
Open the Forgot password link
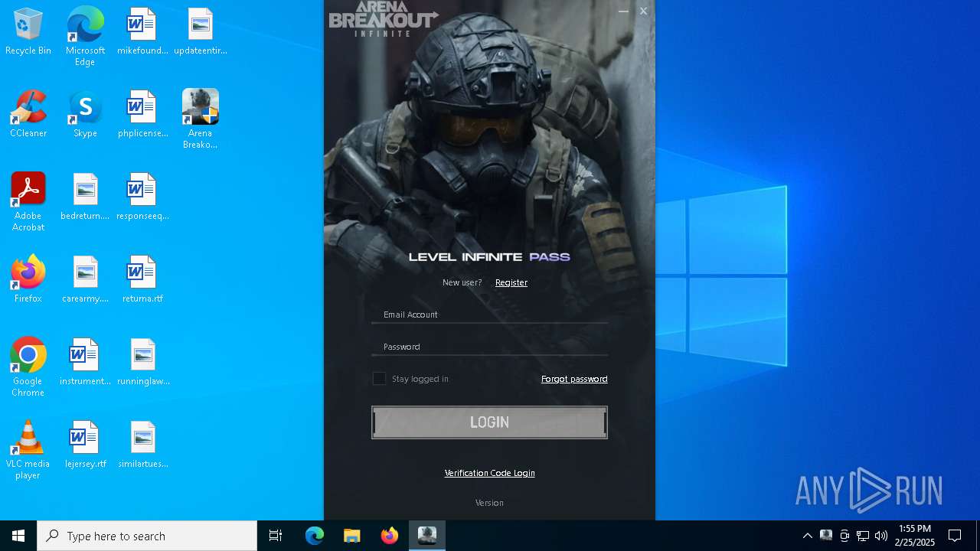point(574,379)
